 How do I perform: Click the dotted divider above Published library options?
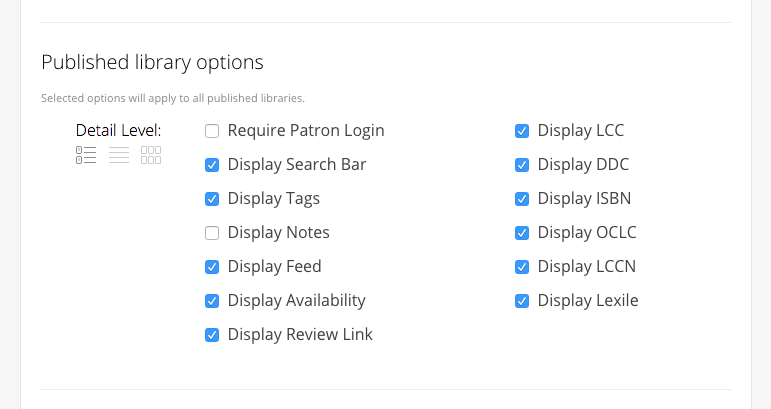(x=385, y=22)
